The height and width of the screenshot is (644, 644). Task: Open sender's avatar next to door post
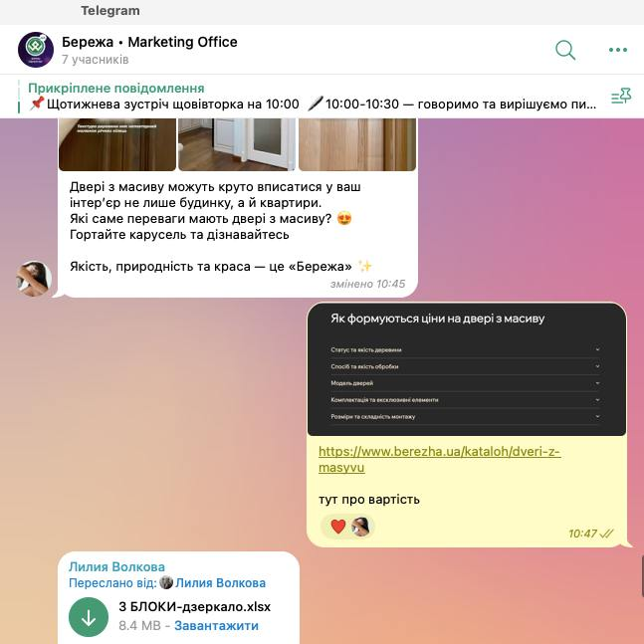[34, 279]
